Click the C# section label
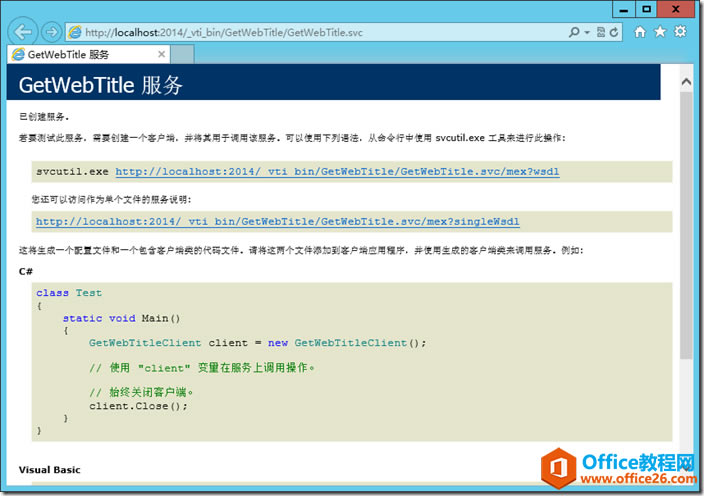Viewport: 704px width, 496px height. click(x=26, y=271)
